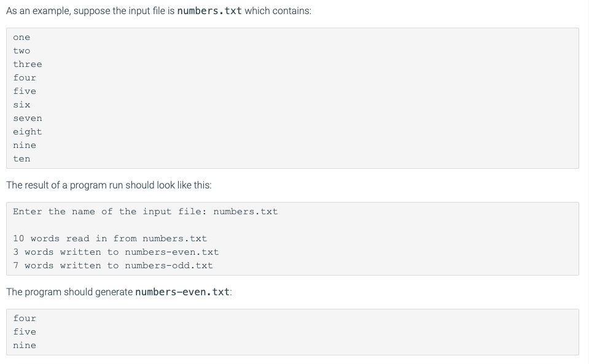Viewport: 589px width, 364px height.
Task: Click the "10 words read in from numbers.txt" line
Action: coord(110,239)
